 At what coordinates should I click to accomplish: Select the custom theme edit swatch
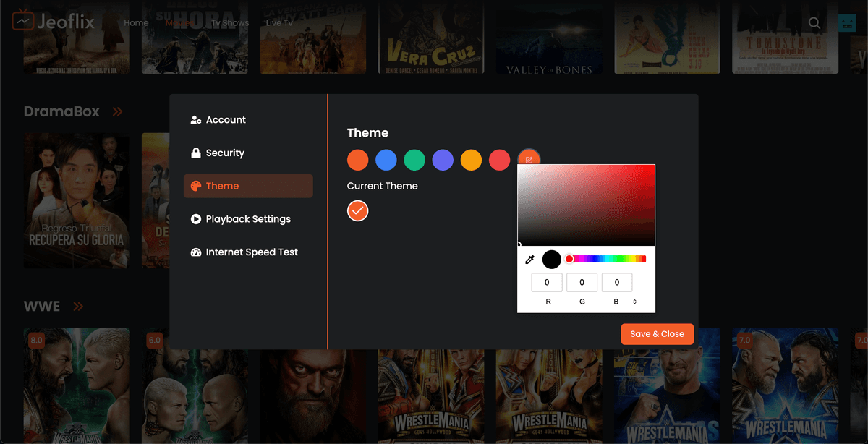(x=528, y=158)
